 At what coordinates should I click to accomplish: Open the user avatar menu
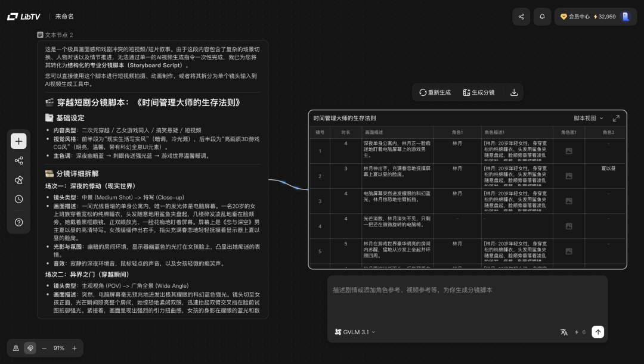[x=626, y=17]
